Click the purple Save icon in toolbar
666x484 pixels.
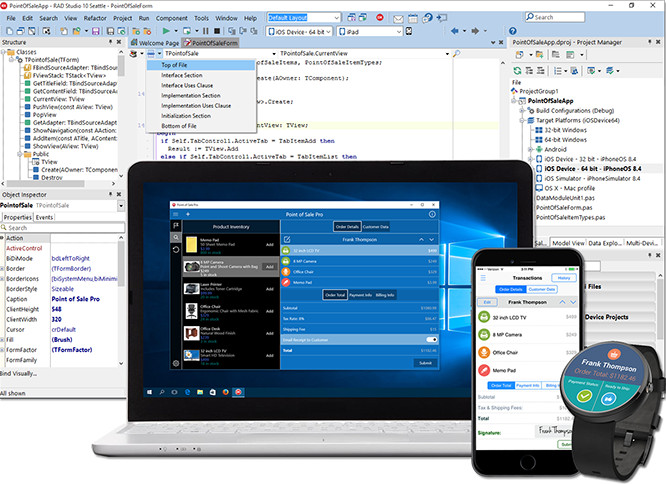coord(96,31)
